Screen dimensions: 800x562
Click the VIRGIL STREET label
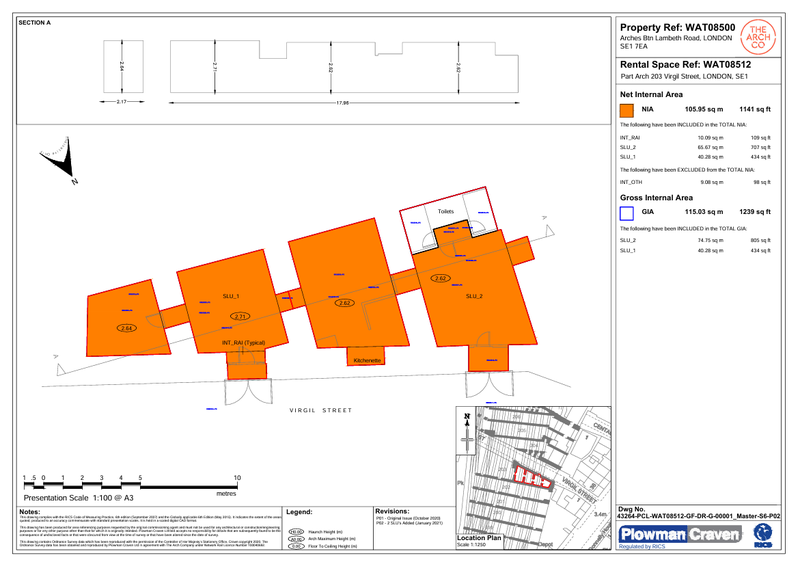point(321,411)
